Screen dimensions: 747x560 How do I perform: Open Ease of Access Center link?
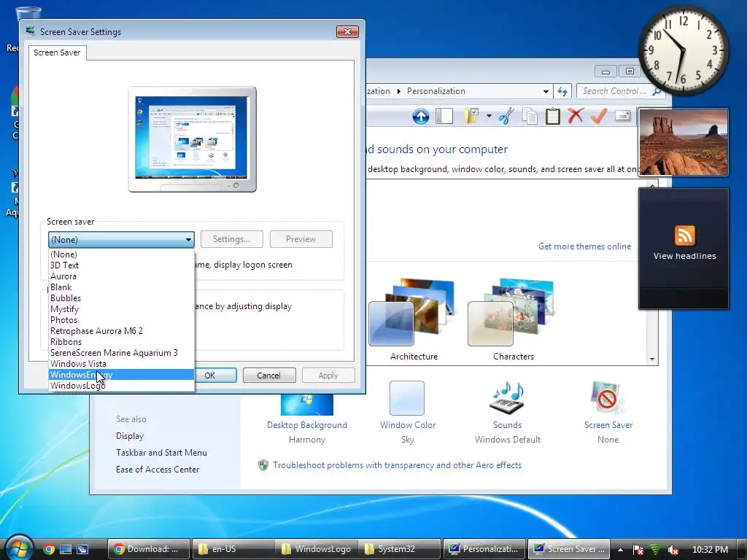click(x=158, y=469)
